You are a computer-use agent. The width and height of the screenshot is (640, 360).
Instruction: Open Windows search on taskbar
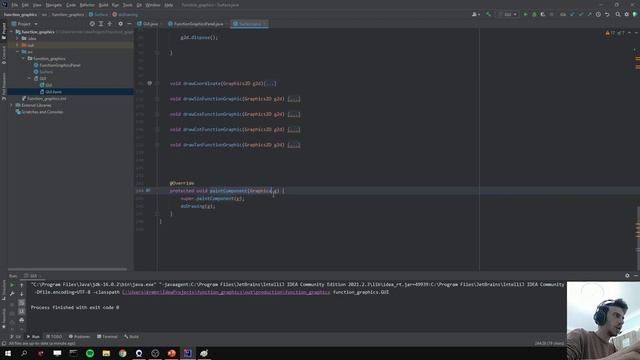tap(24, 353)
